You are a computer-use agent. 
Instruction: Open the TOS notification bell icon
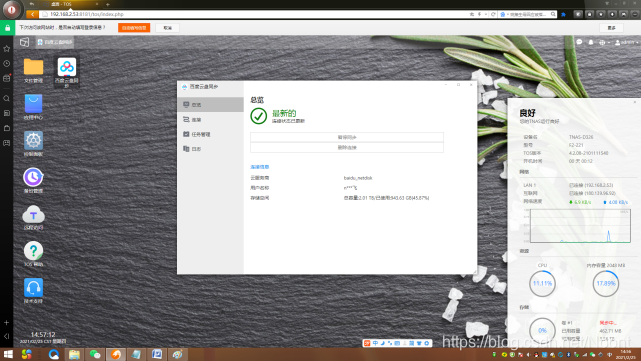click(591, 42)
